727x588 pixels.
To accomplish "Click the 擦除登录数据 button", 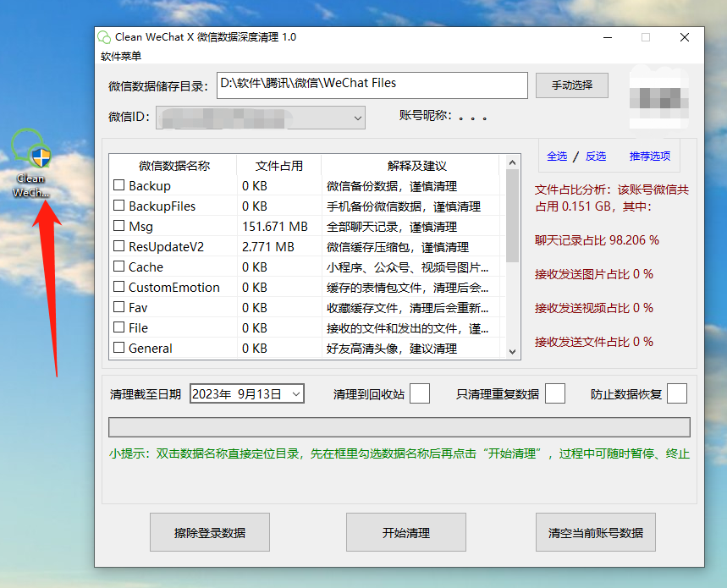I will click(x=210, y=532).
